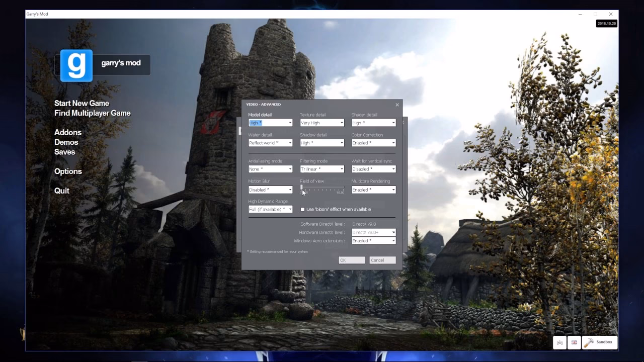
Task: Confirm settings with the OK button
Action: coord(352,260)
